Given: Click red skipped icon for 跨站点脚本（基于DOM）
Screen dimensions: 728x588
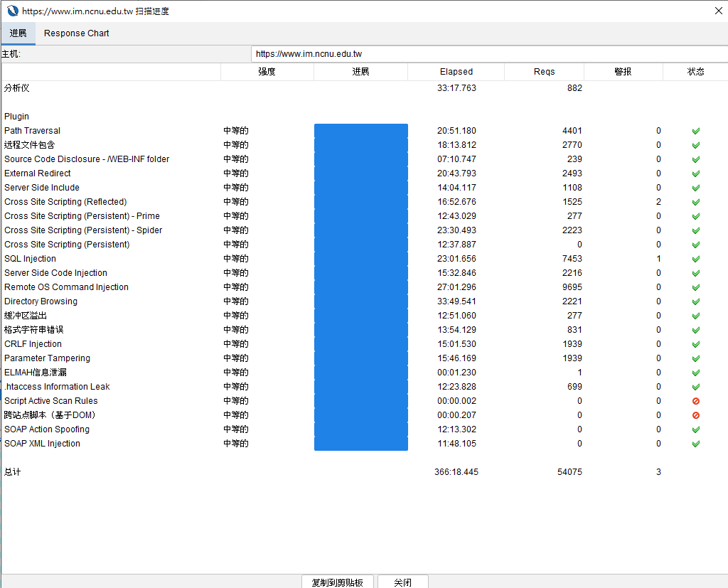Looking at the screenshot, I should 695,415.
